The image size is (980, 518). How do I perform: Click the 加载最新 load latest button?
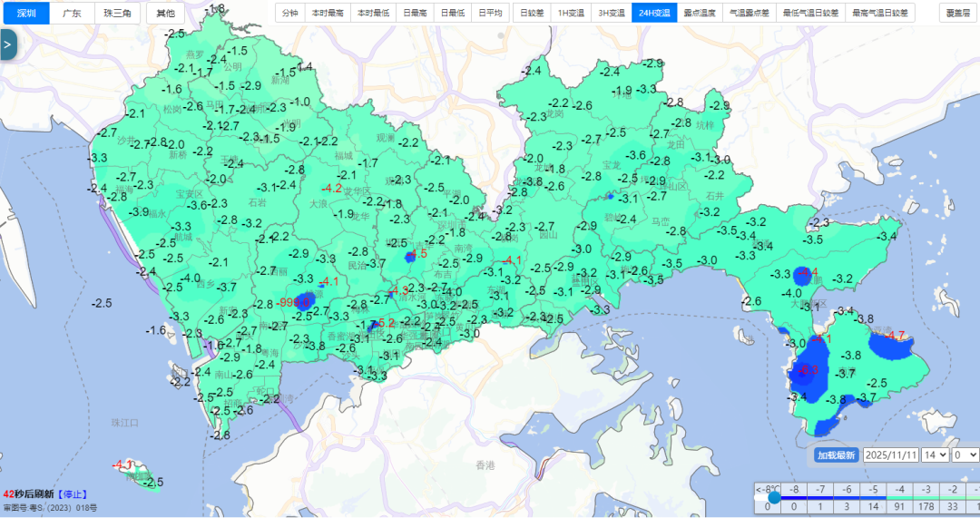[x=835, y=454]
